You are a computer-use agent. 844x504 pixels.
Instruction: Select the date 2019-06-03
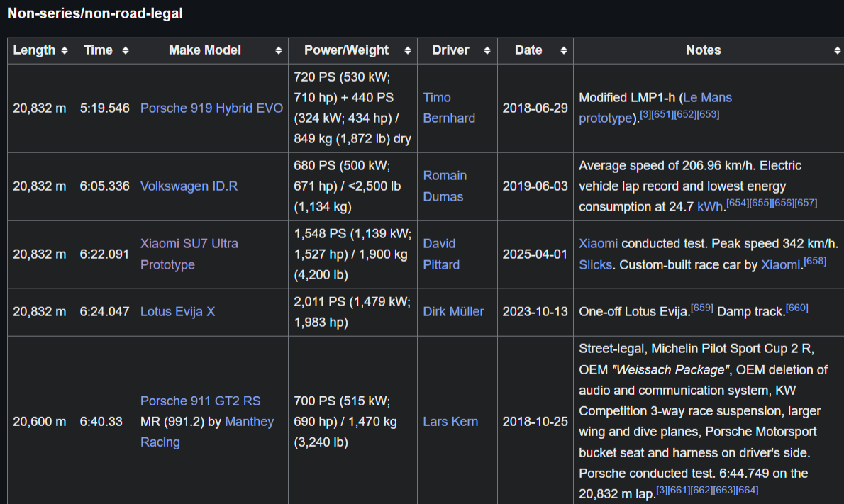click(x=535, y=186)
